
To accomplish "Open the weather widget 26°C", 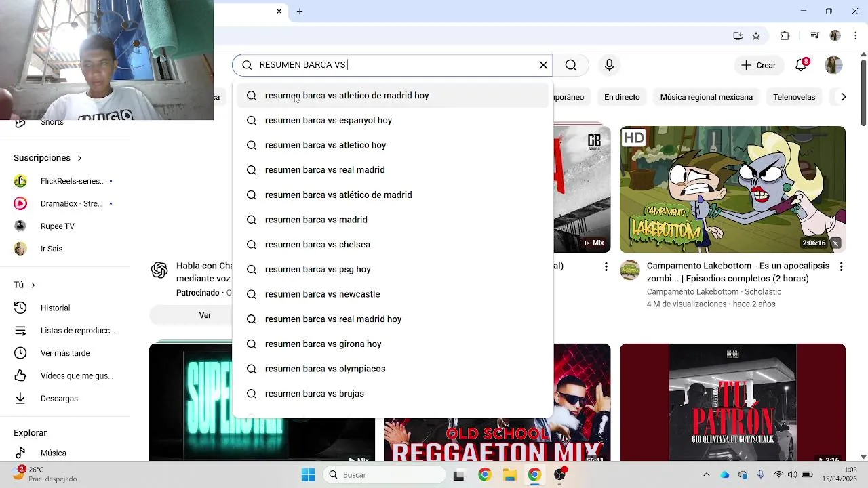I will click(x=45, y=474).
